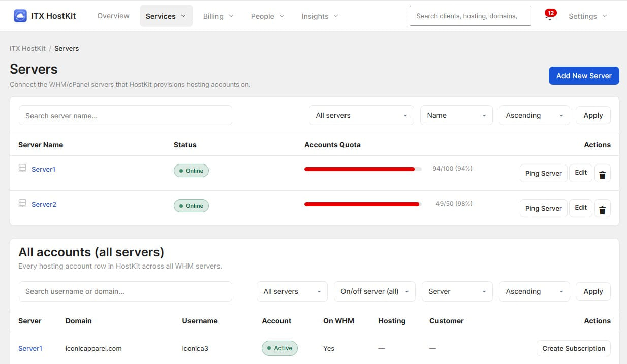This screenshot has width=627, height=364.
Task: Open the People dropdown menu
Action: tap(268, 16)
